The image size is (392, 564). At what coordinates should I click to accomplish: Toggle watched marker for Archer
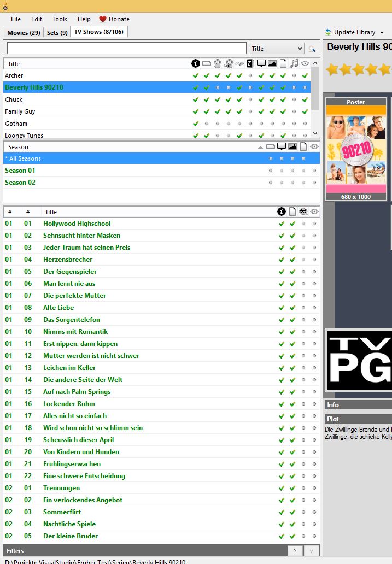[x=305, y=75]
